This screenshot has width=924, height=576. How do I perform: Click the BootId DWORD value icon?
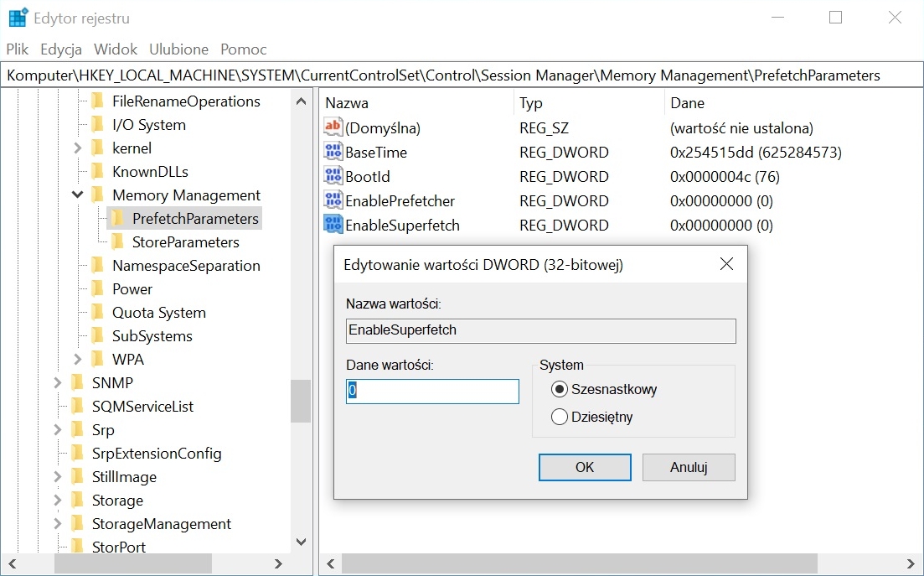click(x=333, y=177)
